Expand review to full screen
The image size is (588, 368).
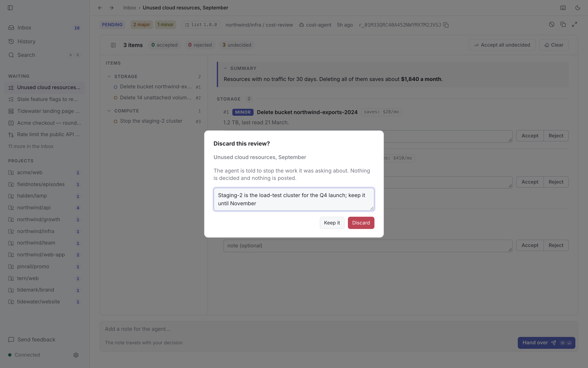click(x=574, y=24)
